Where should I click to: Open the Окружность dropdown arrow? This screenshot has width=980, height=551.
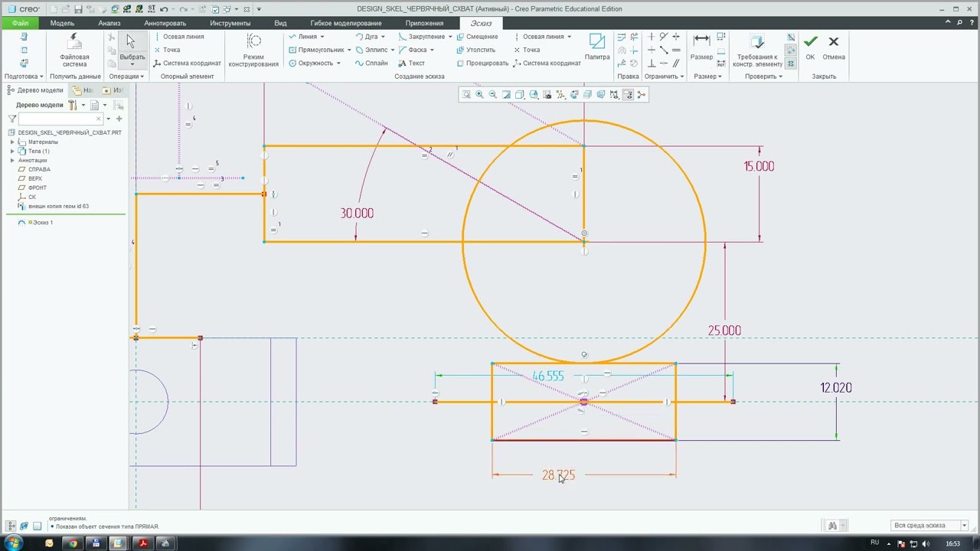pyautogui.click(x=338, y=63)
